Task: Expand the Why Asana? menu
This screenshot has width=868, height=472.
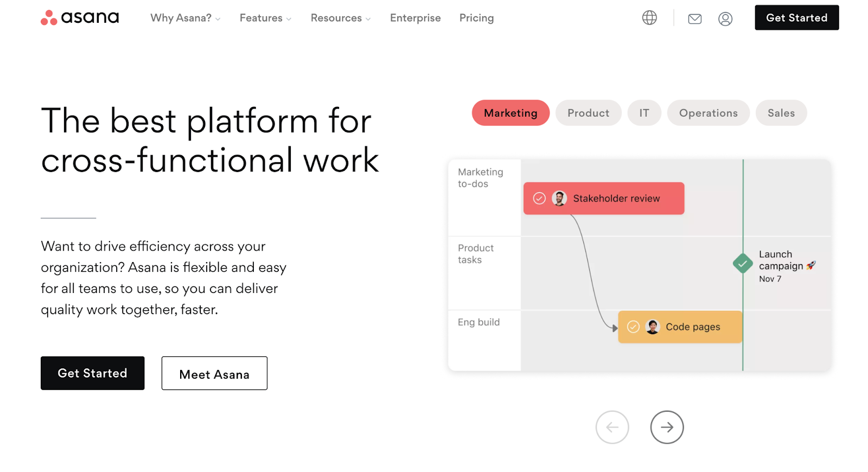Action: click(185, 18)
